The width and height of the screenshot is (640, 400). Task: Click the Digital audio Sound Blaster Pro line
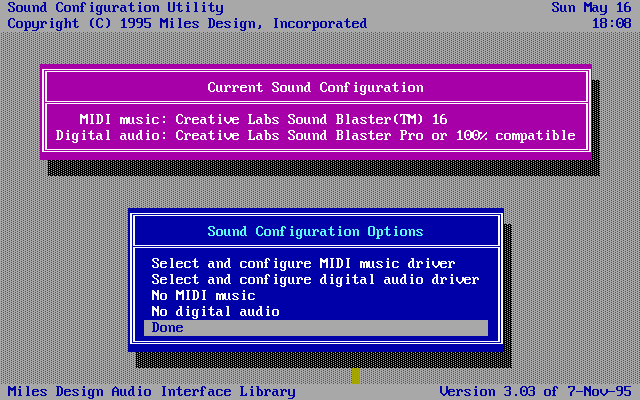click(316, 136)
